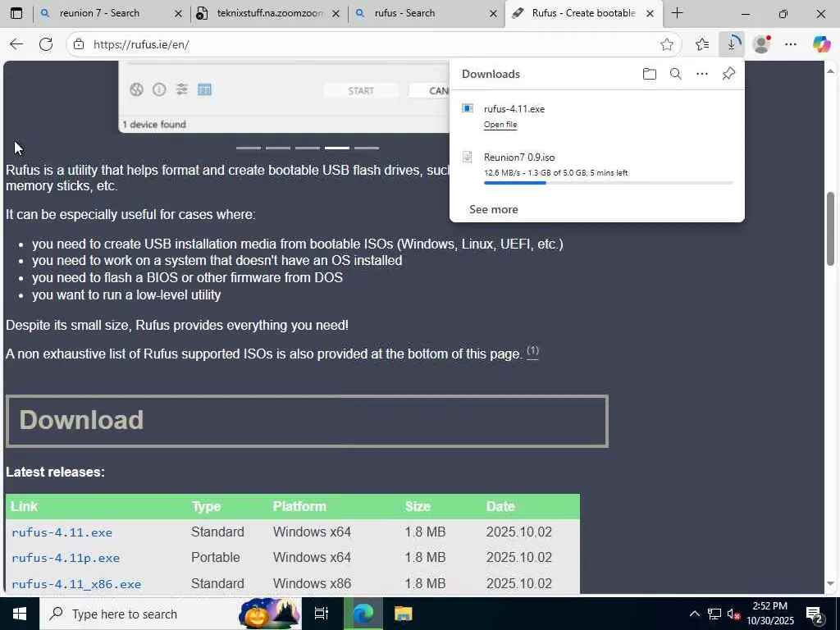Open a new browser tab

[x=677, y=13]
